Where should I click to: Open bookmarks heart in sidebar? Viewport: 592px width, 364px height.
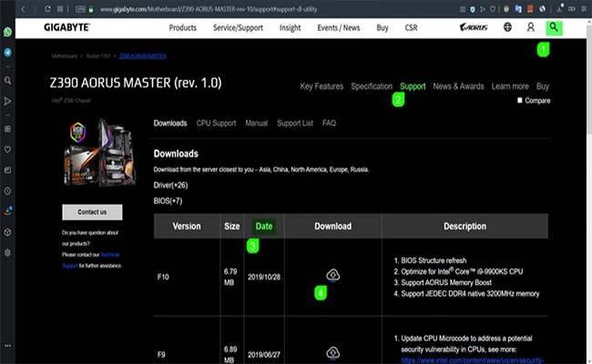click(7, 150)
